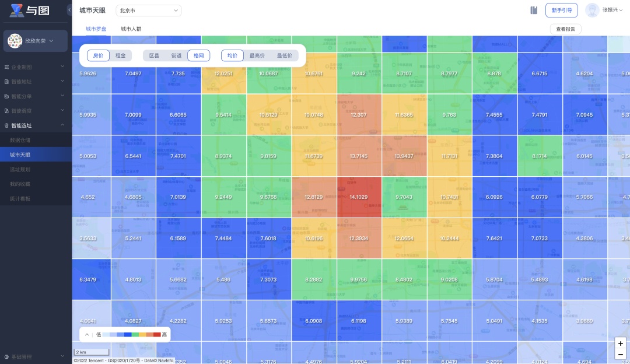Collapse the sidebar using the arrow handle
Image resolution: width=630 pixels, height=364 pixels.
[x=69, y=10]
